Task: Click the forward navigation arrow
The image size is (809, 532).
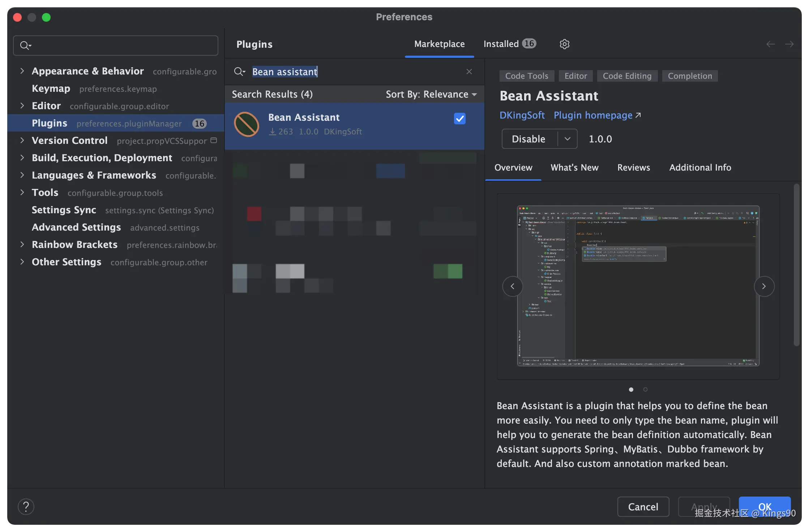Action: pyautogui.click(x=789, y=44)
